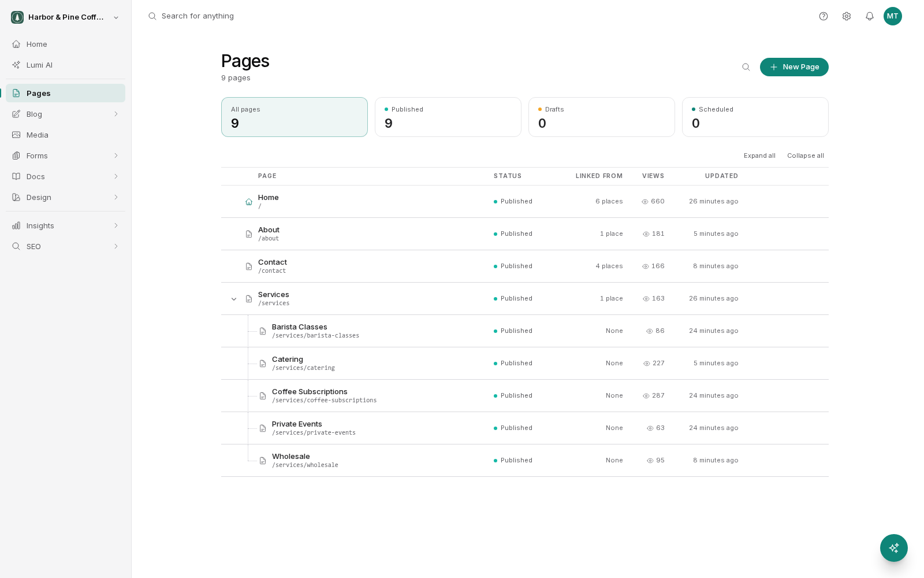Viewport: 924px width, 578px height.
Task: Click the /services/private-events path
Action: [314, 432]
